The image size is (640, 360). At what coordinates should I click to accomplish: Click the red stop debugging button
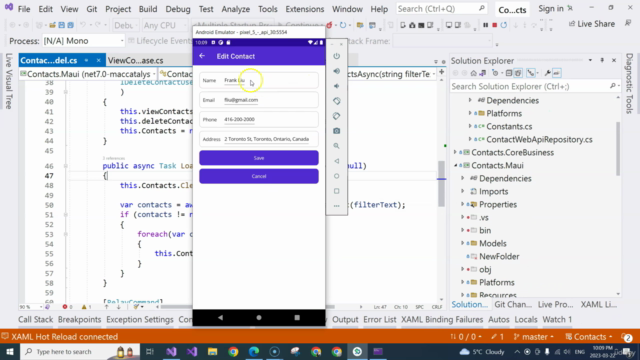(494, 25)
